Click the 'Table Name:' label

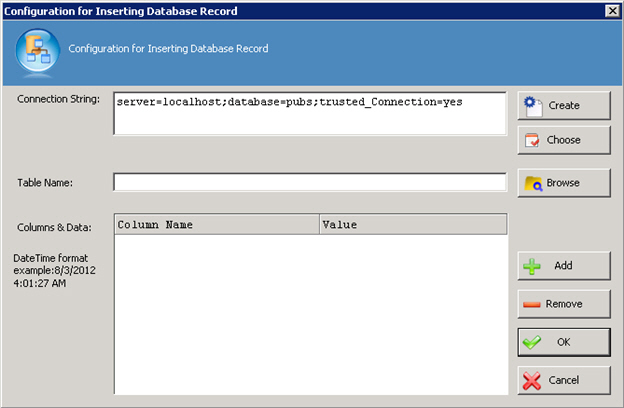[45, 183]
